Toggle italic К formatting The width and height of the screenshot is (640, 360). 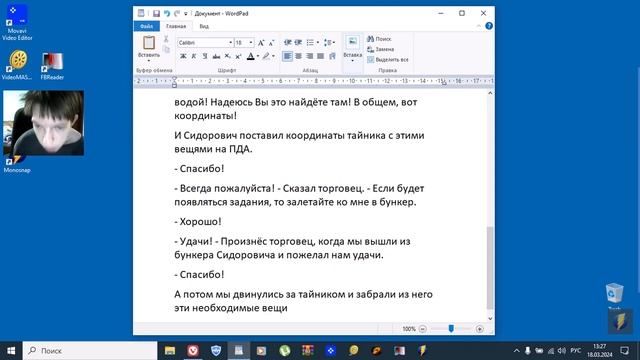[194, 56]
